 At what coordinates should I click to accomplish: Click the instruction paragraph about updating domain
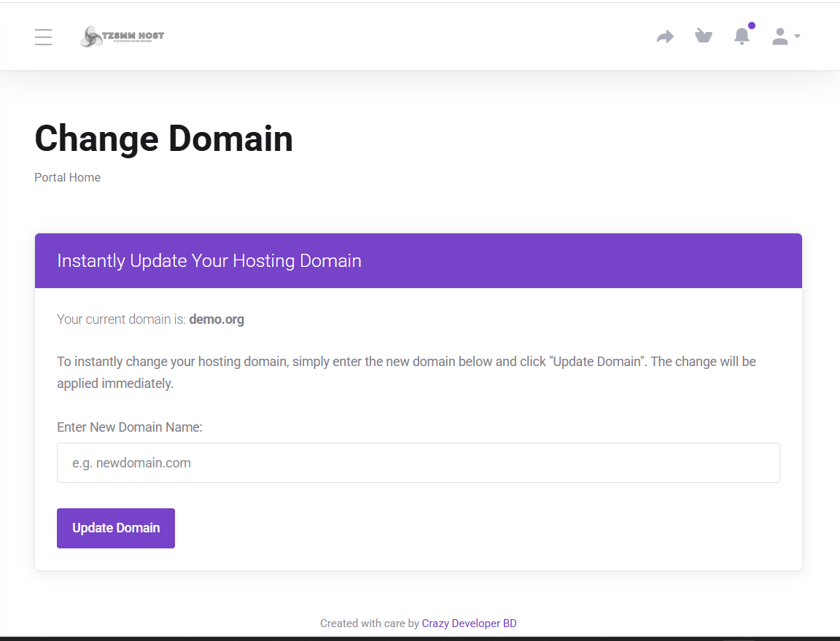click(x=406, y=372)
